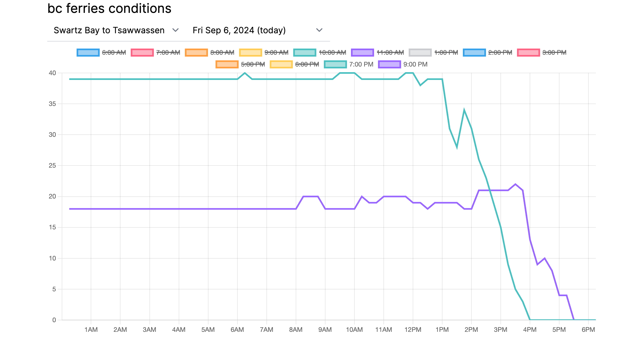Click the 9:00 PM legend label text
The width and height of the screenshot is (644, 338).
415,64
